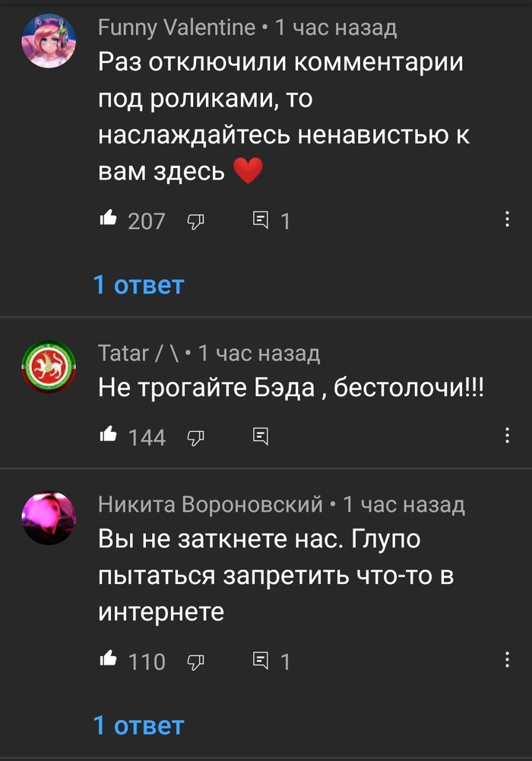The width and height of the screenshot is (532, 761).
Task: Open three-dot menu on Никита Вороновский's comment
Action: (507, 660)
